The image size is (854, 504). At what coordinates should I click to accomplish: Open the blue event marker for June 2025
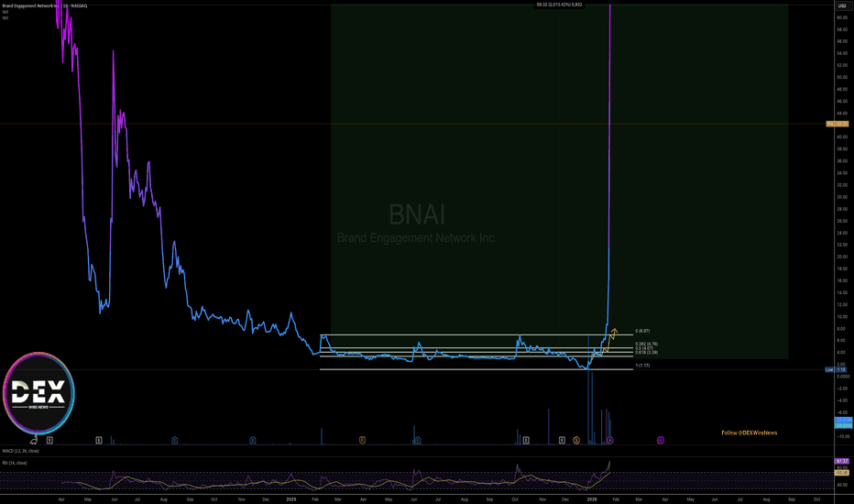(x=417, y=440)
